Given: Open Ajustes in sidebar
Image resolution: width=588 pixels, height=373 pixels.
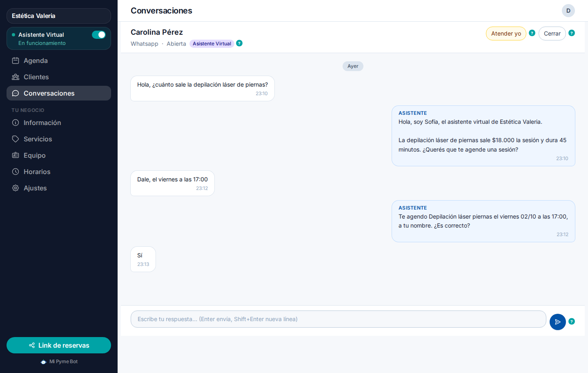Looking at the screenshot, I should tap(59, 188).
